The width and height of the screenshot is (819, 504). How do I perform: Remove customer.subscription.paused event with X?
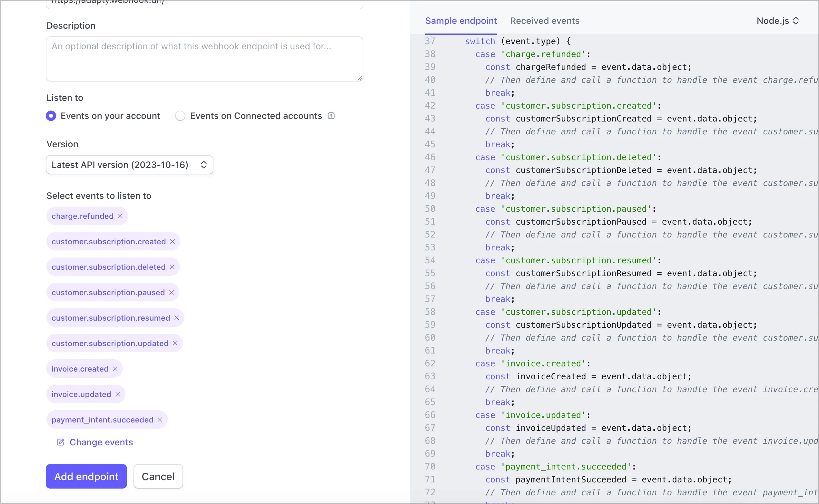[172, 292]
